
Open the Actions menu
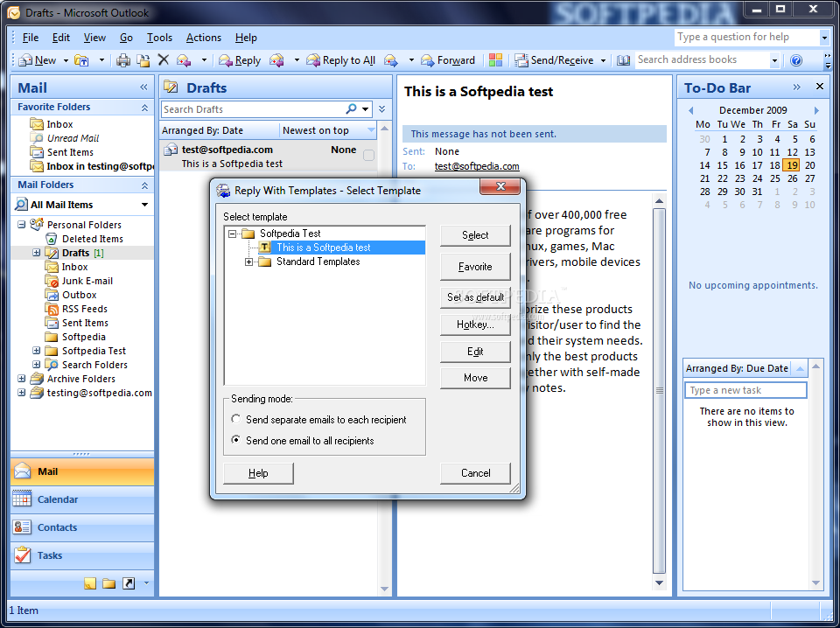pyautogui.click(x=204, y=38)
